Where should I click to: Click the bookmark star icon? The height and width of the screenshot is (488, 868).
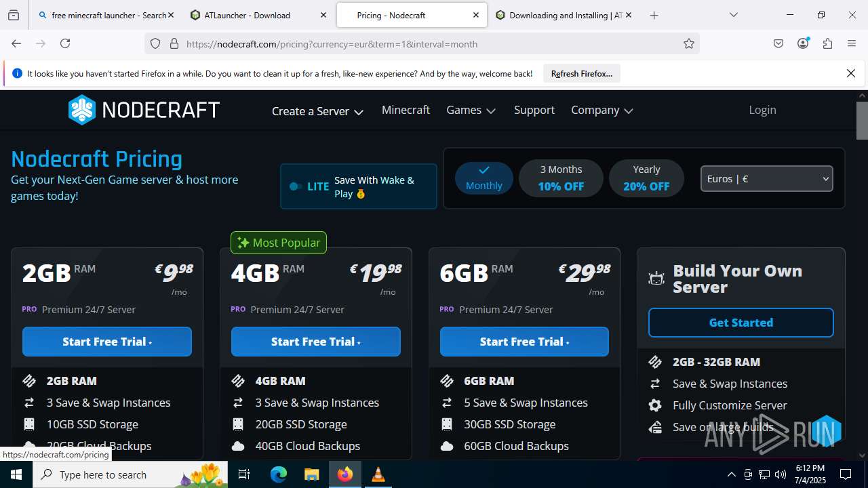point(689,44)
